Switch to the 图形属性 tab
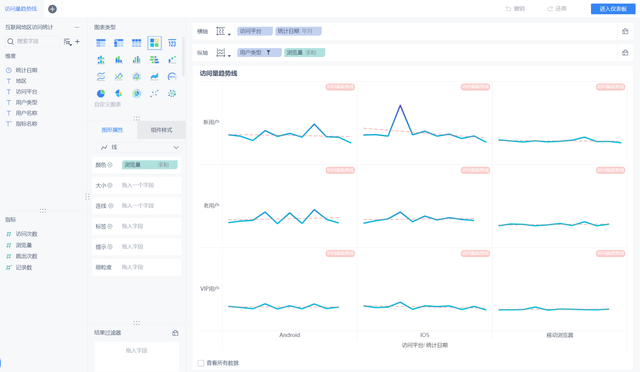 pos(112,130)
